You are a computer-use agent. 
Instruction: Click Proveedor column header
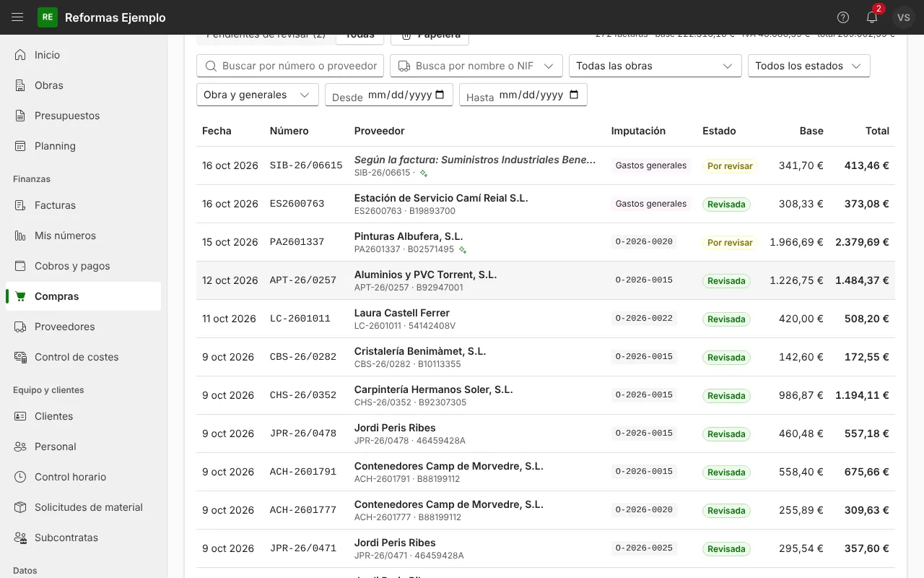point(379,131)
